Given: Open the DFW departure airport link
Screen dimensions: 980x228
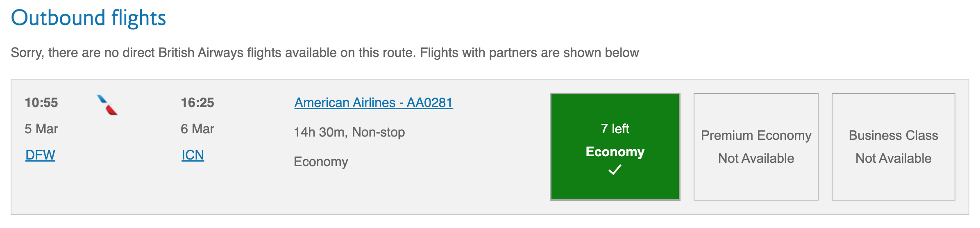Looking at the screenshot, I should 40,155.
